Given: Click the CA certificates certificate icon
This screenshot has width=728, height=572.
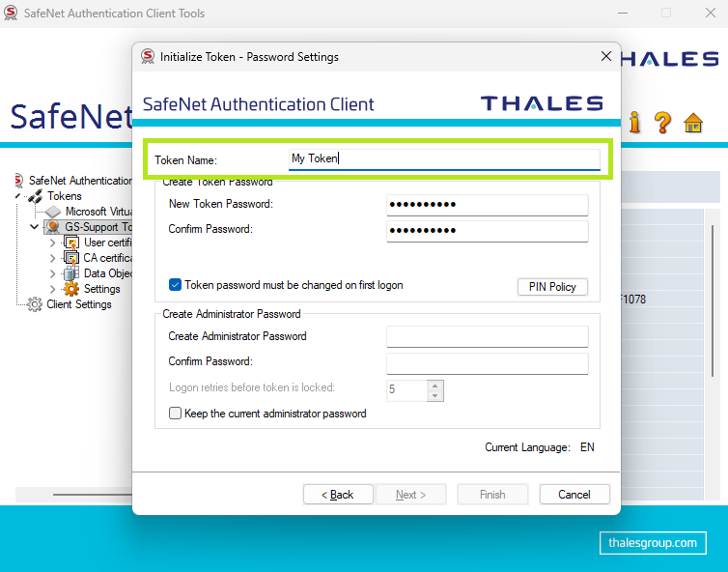Looking at the screenshot, I should coord(71,258).
